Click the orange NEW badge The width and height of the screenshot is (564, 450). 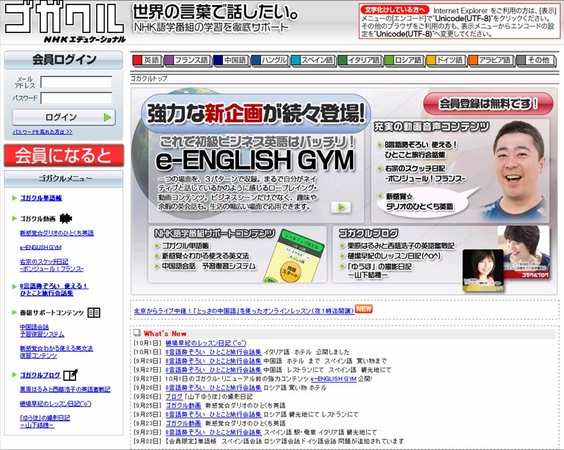click(364, 309)
